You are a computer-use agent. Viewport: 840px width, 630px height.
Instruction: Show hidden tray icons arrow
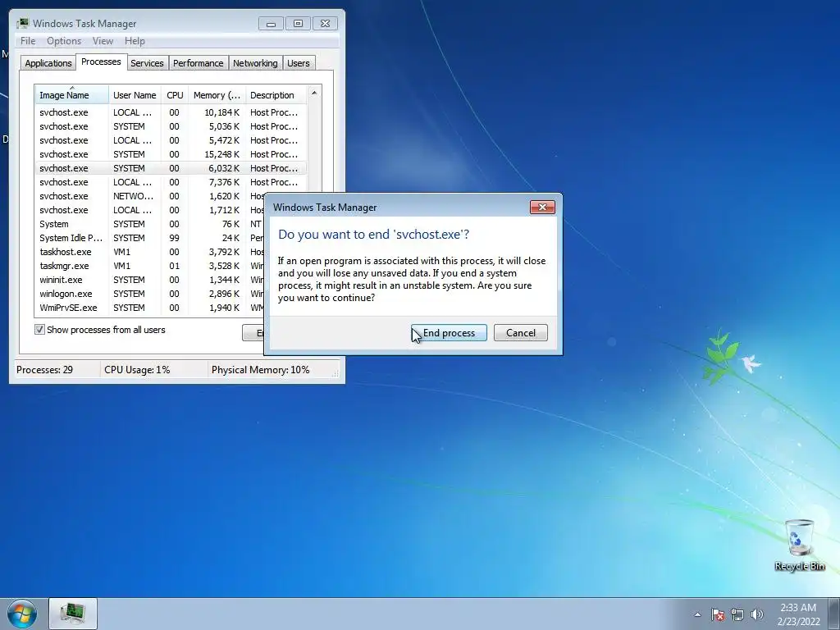tap(697, 614)
